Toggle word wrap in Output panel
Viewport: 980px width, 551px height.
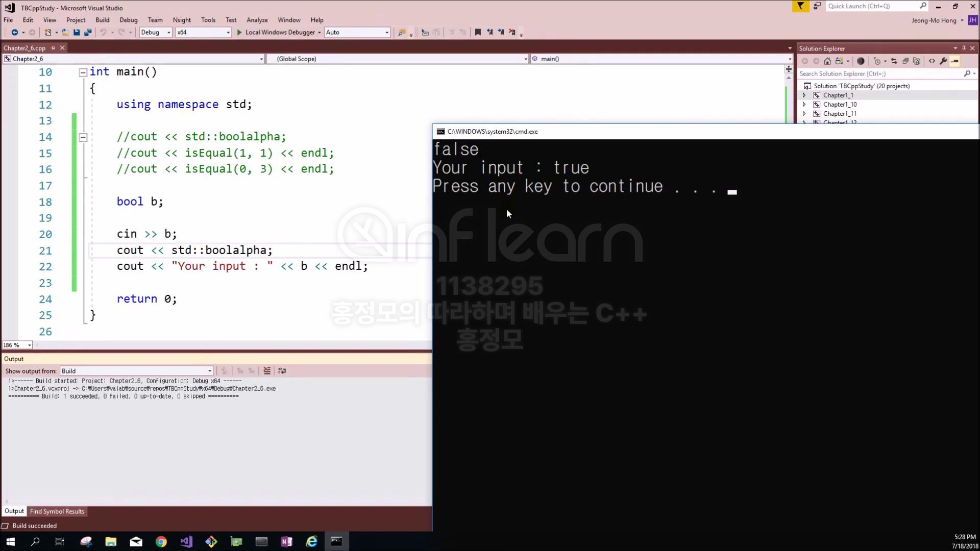click(282, 371)
